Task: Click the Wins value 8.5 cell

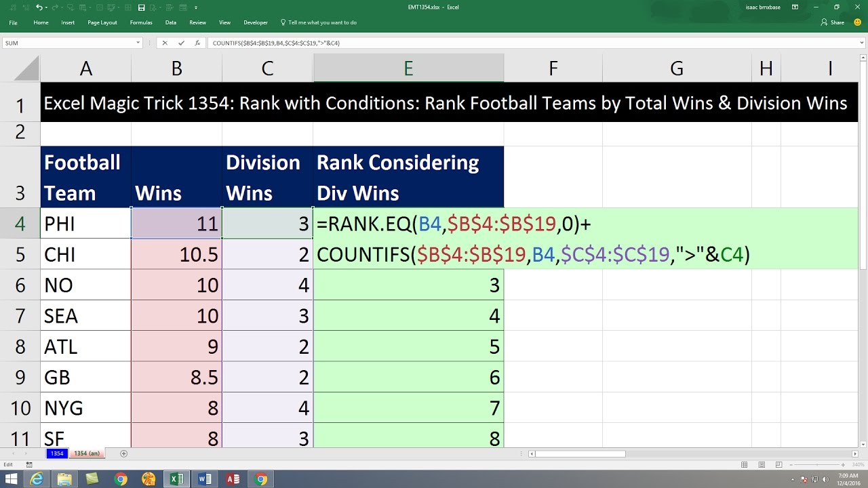Action: point(176,378)
